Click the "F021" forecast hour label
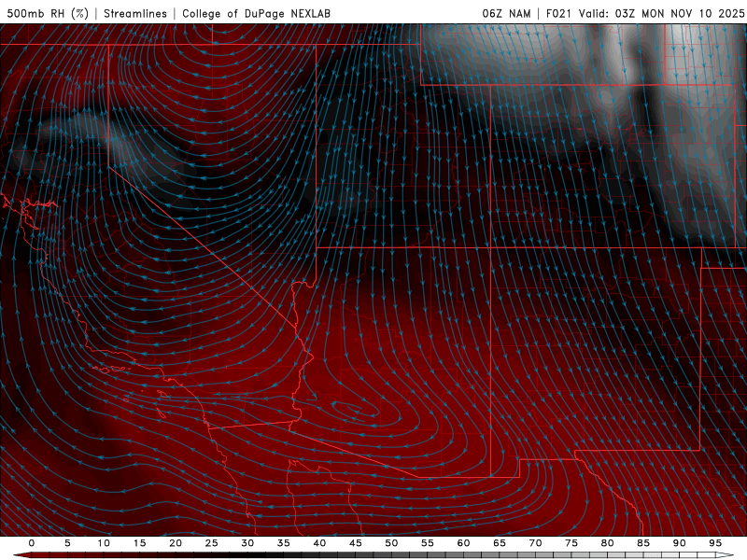Viewport: 747px width, 560px height. point(558,13)
